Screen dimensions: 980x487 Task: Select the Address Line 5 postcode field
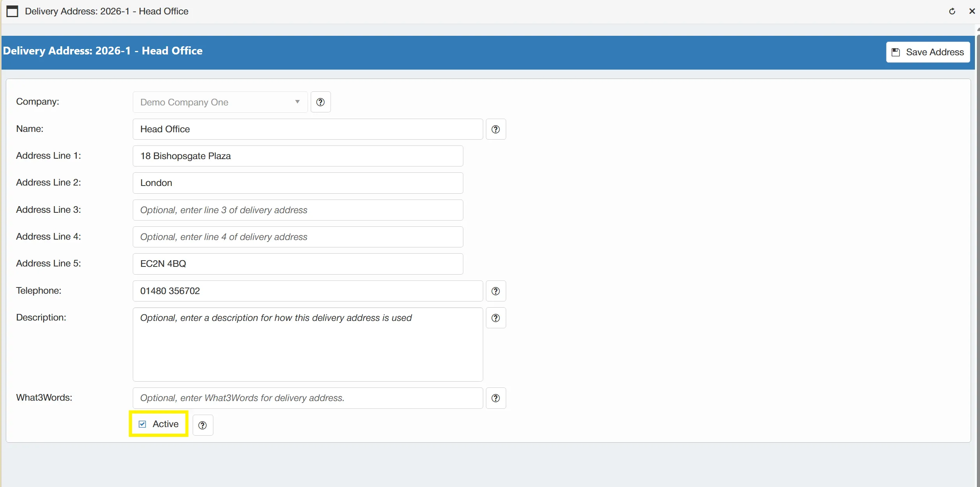click(x=298, y=264)
